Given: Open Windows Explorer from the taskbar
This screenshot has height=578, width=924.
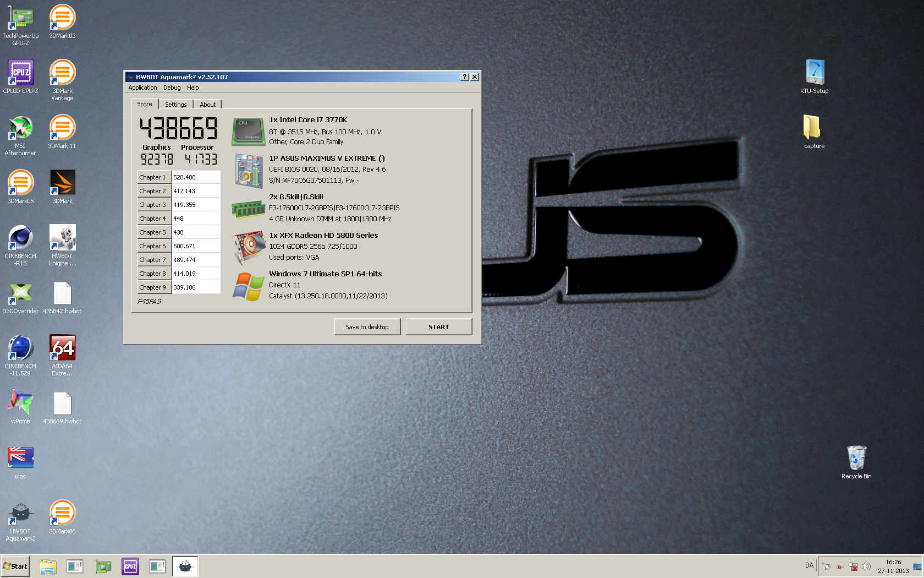Looking at the screenshot, I should (48, 566).
